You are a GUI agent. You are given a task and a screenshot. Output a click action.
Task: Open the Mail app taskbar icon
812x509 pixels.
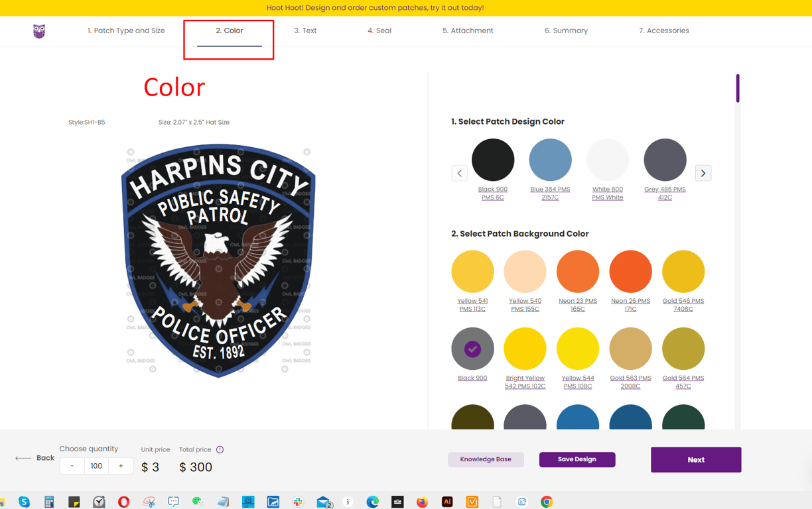coord(324,502)
